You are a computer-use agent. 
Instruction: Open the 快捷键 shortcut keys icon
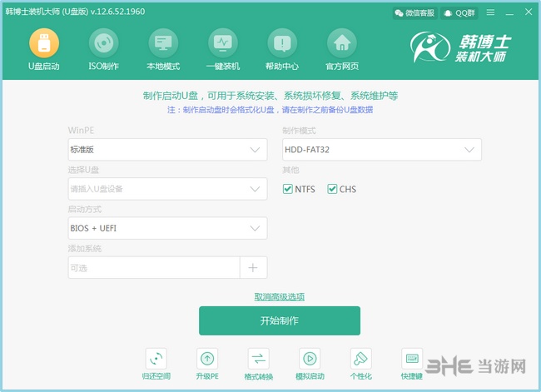[412, 359]
